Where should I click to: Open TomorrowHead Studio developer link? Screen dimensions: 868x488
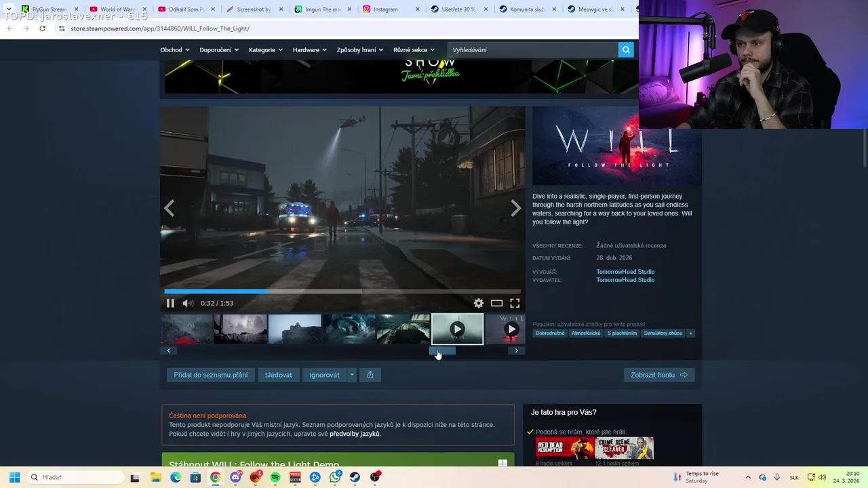(625, 272)
